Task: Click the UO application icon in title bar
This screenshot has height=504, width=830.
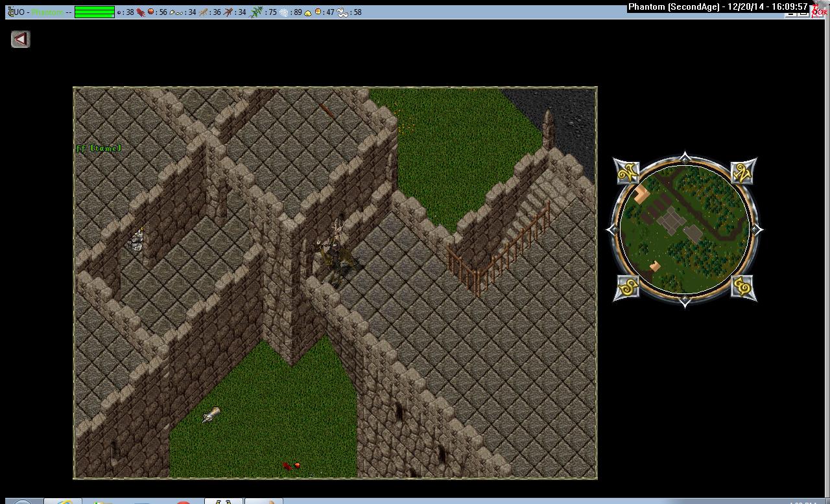Action: (x=10, y=12)
